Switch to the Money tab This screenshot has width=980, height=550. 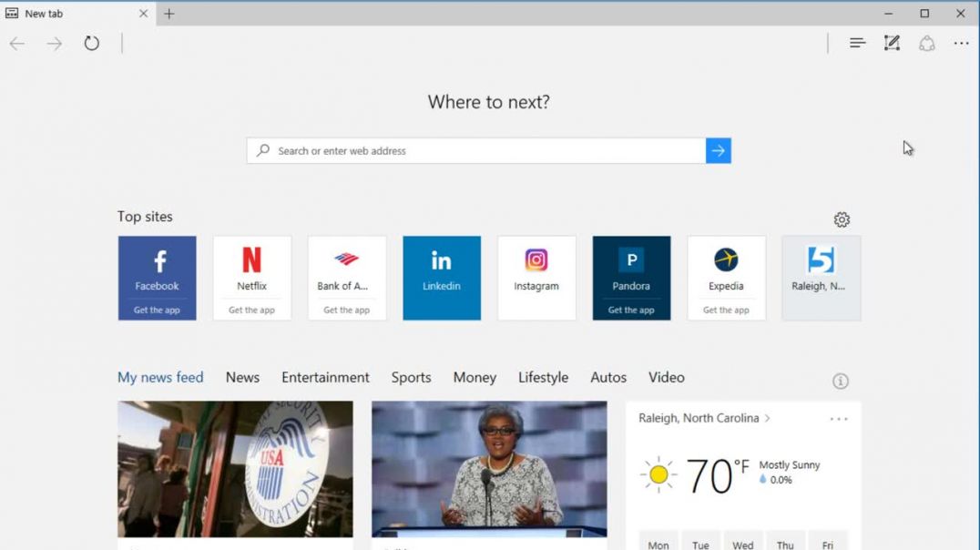(475, 378)
